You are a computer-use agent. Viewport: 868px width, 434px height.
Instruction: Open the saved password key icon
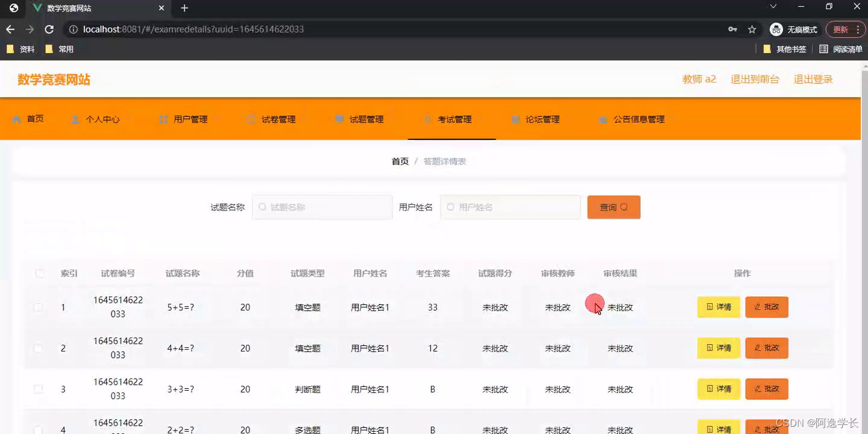point(732,30)
